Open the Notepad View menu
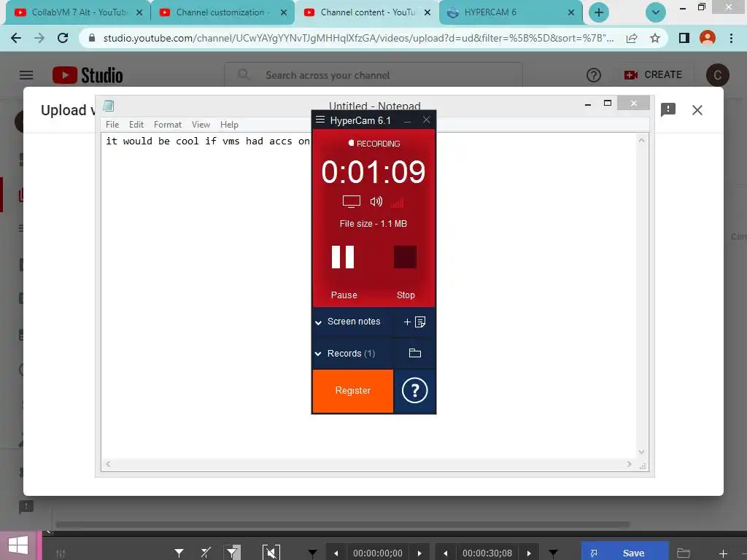 point(201,124)
